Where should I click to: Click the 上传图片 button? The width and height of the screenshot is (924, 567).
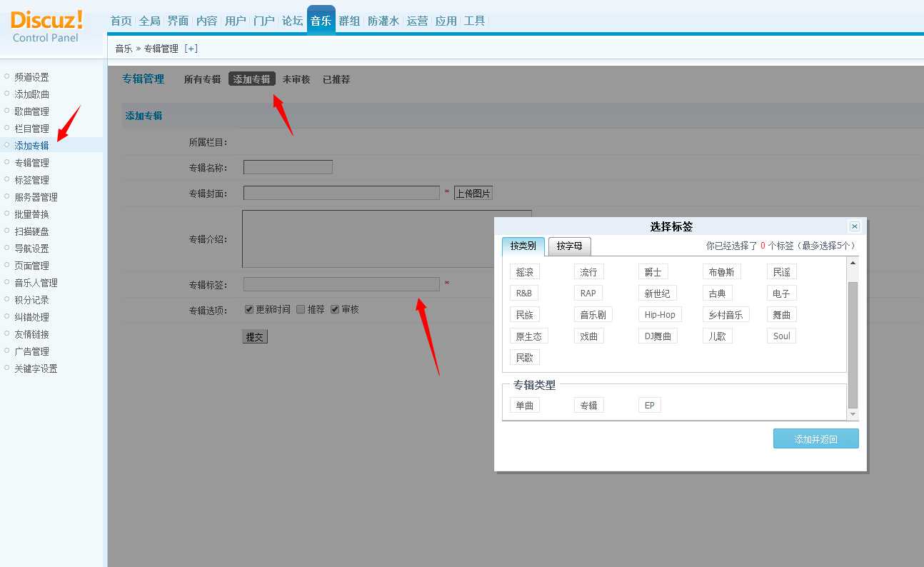tap(473, 194)
